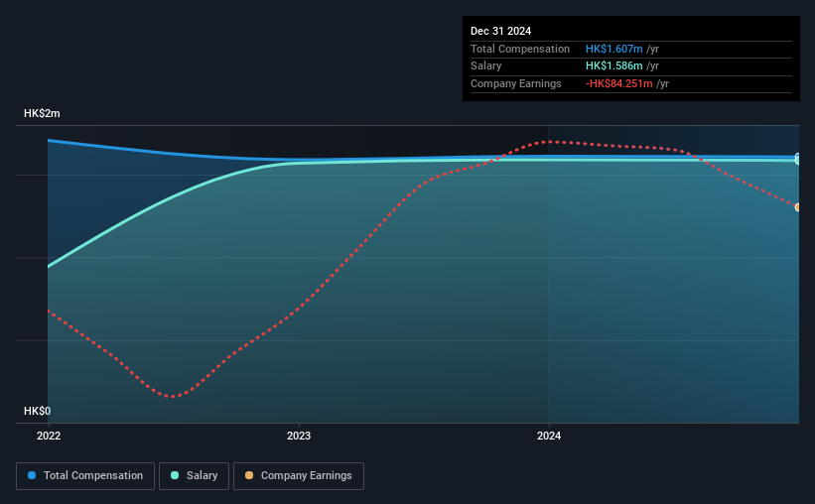Viewport: 815px width, 504px height.
Task: Click the orange Company Earnings legend dot
Action: (x=249, y=475)
